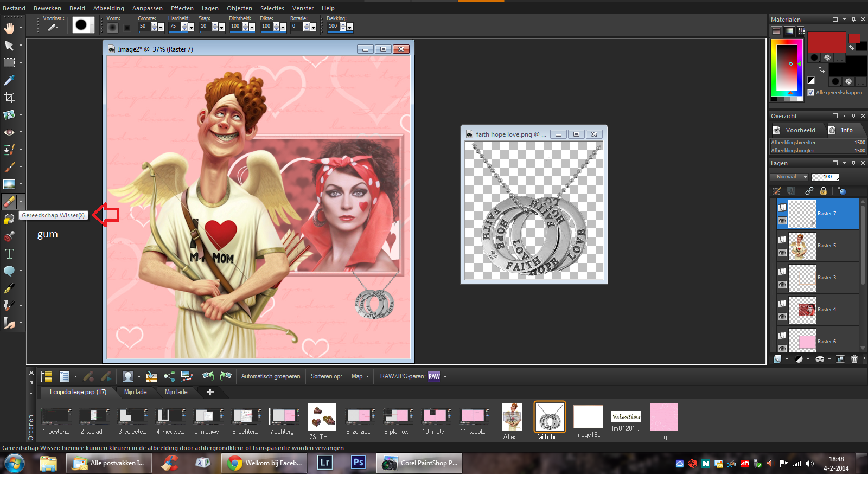The image size is (868, 488).
Task: Click the Grootte size input field
Action: click(x=144, y=27)
